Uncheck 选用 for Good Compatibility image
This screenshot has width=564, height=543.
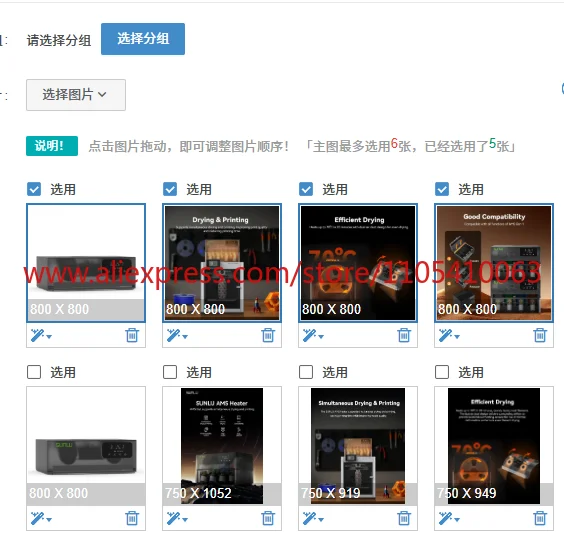[x=442, y=189]
